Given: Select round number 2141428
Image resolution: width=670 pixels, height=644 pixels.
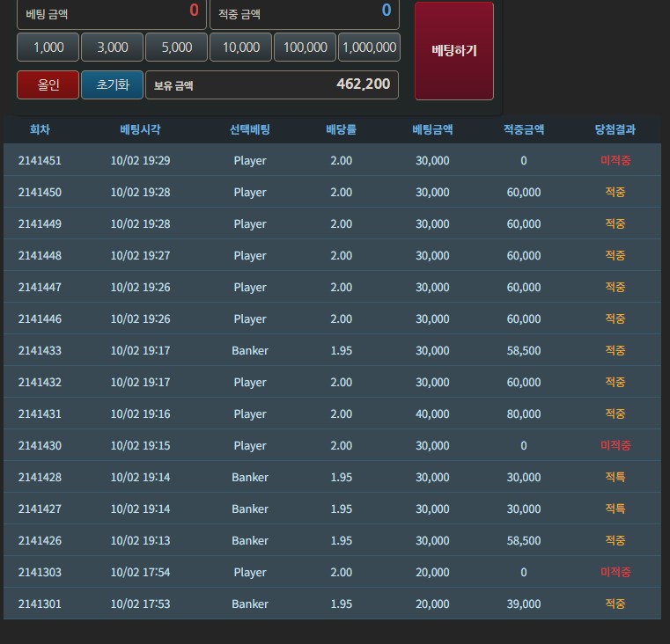Looking at the screenshot, I should pyautogui.click(x=40, y=477).
